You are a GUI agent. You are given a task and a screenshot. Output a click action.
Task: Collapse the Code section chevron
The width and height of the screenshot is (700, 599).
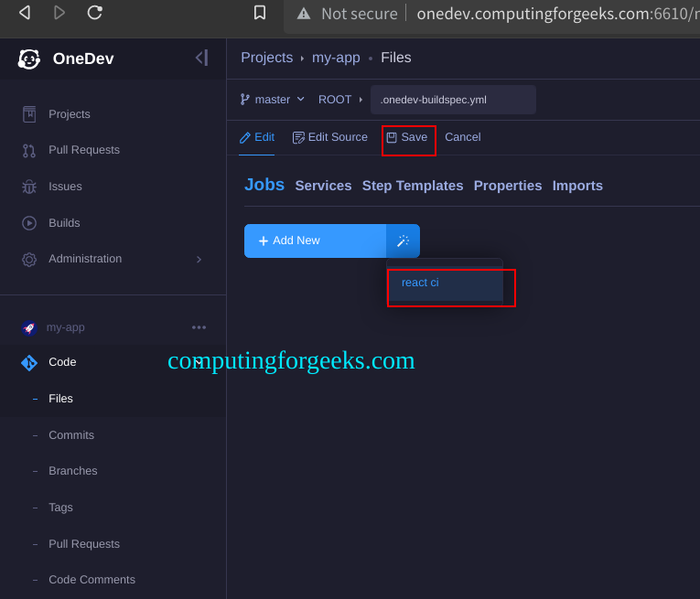click(199, 362)
